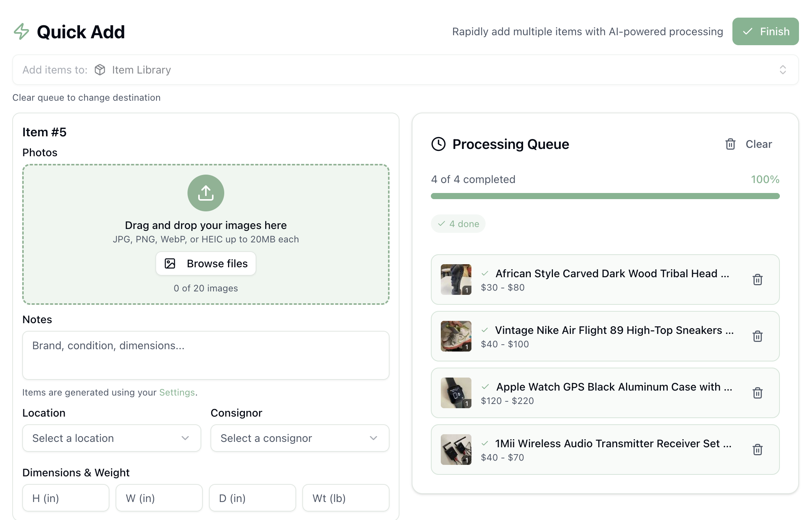Viewport: 812px width, 520px height.
Task: Trash the 1Mii Wireless Audio Transmitter item
Action: click(757, 450)
